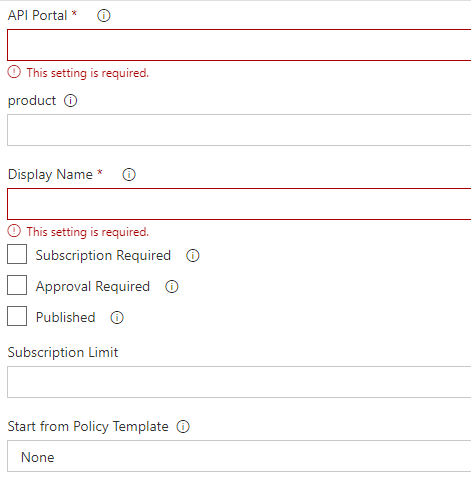Click the API Portal required-setting error message
This screenshot has width=471, height=485.
tap(88, 73)
